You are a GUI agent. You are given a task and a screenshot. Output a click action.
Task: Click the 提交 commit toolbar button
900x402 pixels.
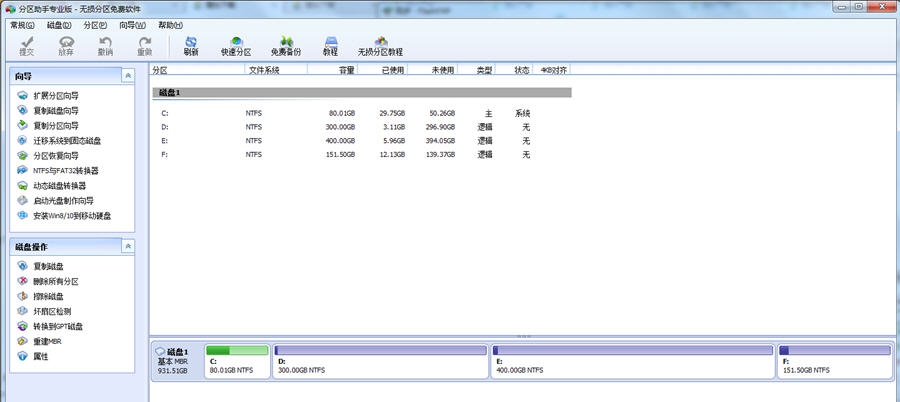pos(27,45)
